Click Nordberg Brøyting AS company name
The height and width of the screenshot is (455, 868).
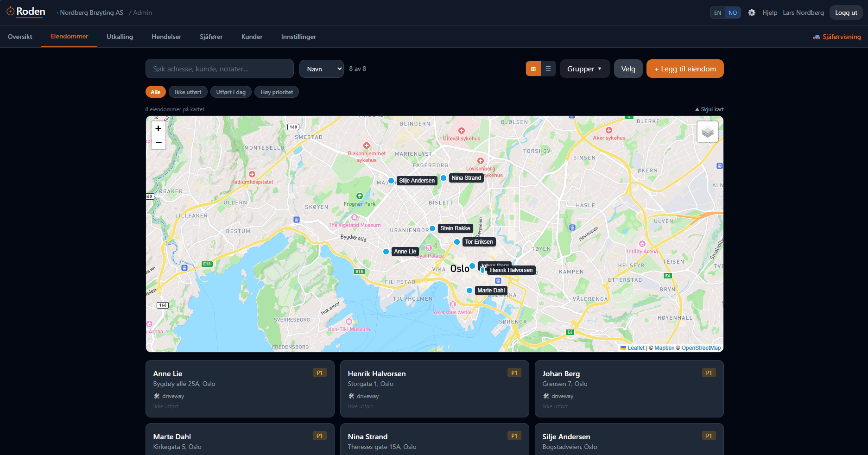click(91, 13)
